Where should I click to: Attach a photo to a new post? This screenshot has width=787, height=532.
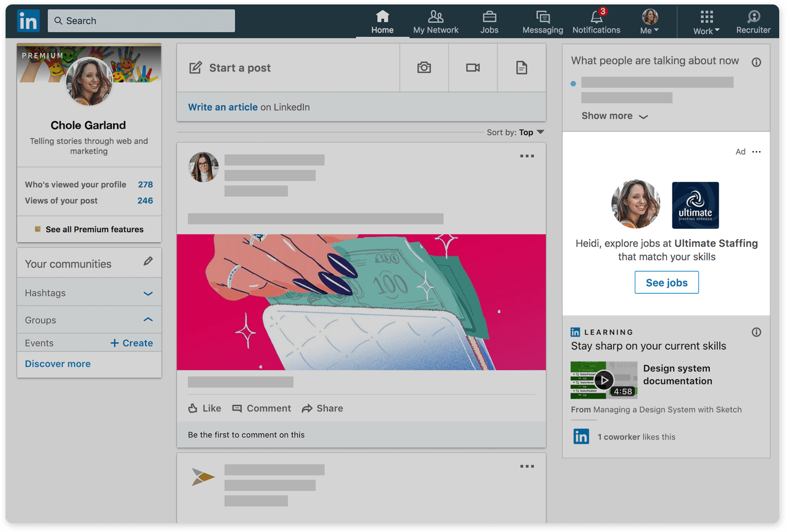tap(424, 67)
